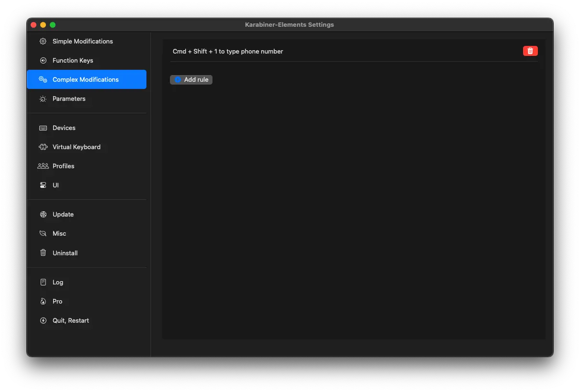Click the puzzle piece Virtual Keyboard icon

point(43,147)
